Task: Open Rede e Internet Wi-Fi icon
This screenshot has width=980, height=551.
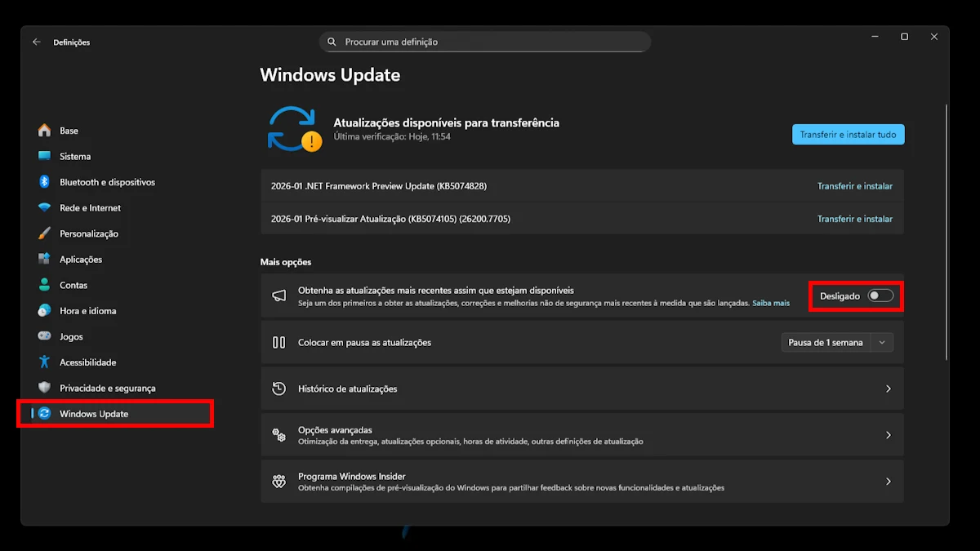Action: (x=45, y=208)
